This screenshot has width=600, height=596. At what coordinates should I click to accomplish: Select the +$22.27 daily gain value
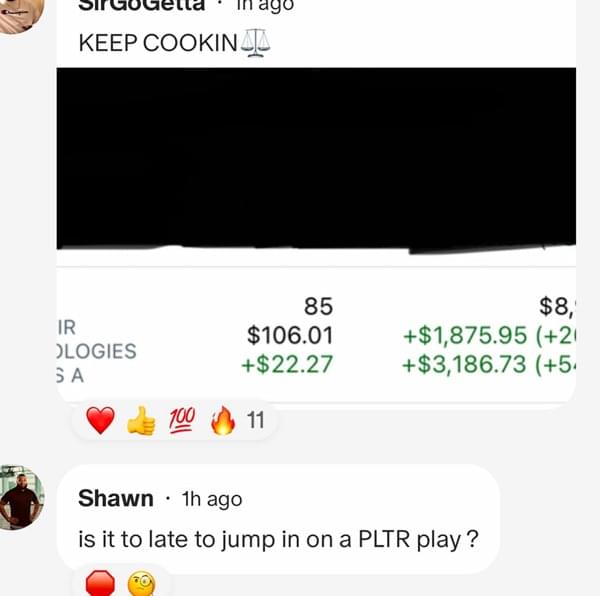(287, 364)
